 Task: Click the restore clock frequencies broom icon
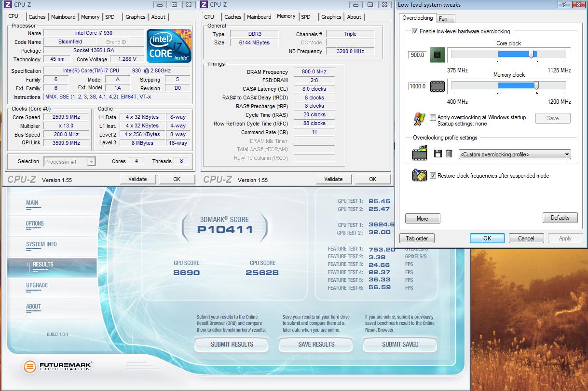tap(420, 175)
